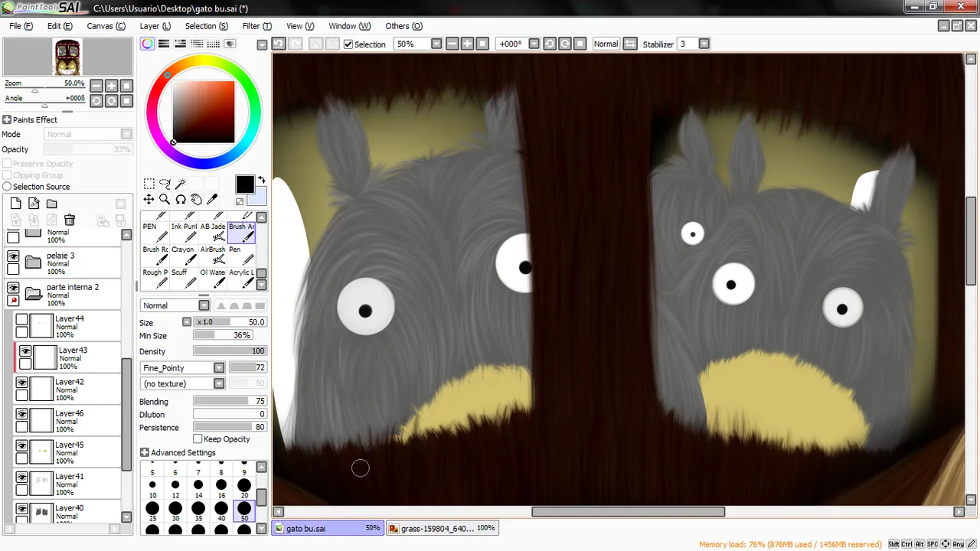The width and height of the screenshot is (980, 551).
Task: Undo the last action in toolbar
Action: (279, 44)
